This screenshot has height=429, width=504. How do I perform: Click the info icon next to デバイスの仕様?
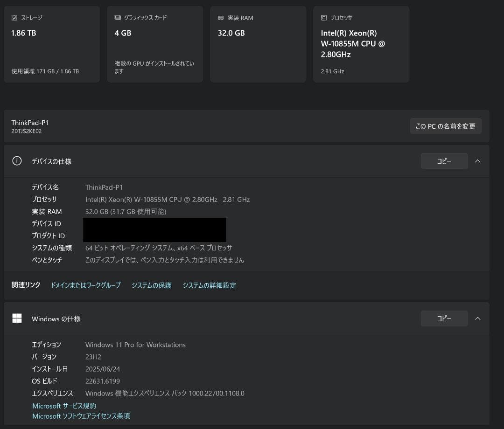[x=17, y=160]
